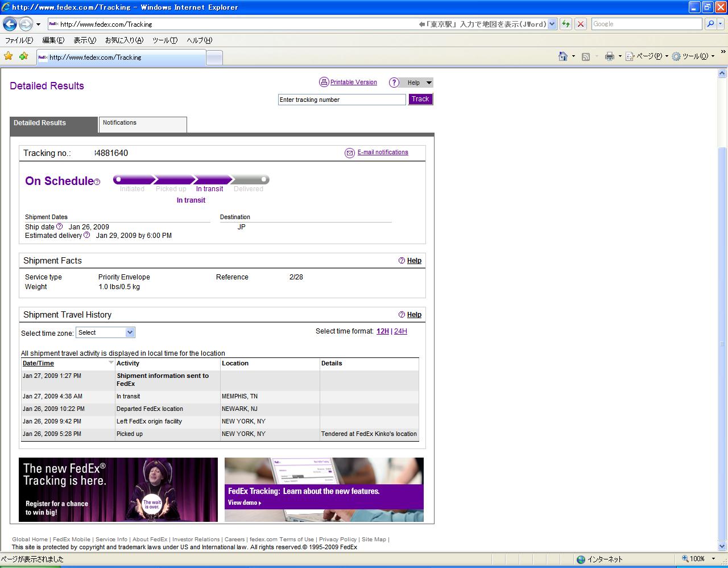Click the help icon next to On Schedule
728x568 pixels.
(x=97, y=182)
